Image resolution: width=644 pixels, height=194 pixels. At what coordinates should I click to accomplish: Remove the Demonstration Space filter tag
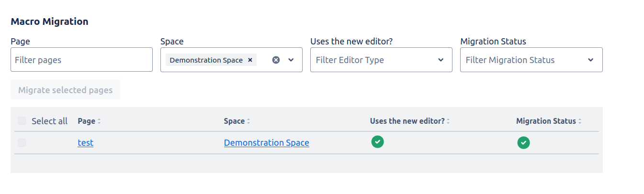[x=250, y=60]
